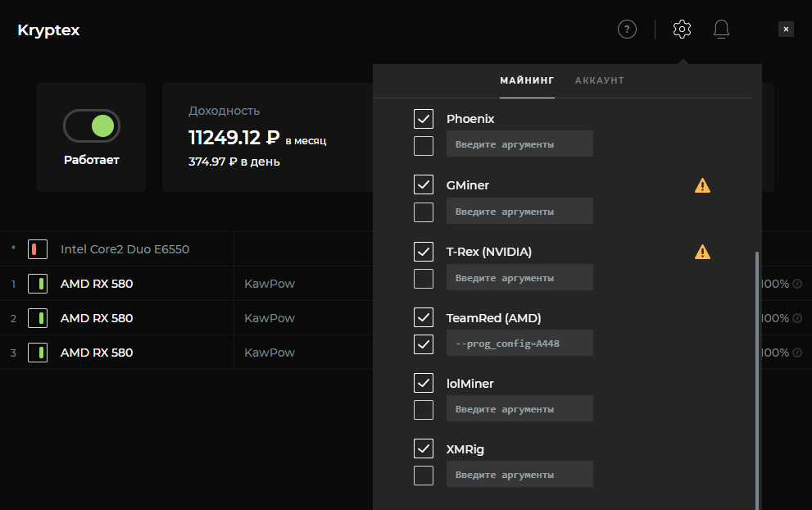Image resolution: width=812 pixels, height=510 pixels.
Task: Click the TeamRed --prog_config arguments field
Action: coord(519,344)
